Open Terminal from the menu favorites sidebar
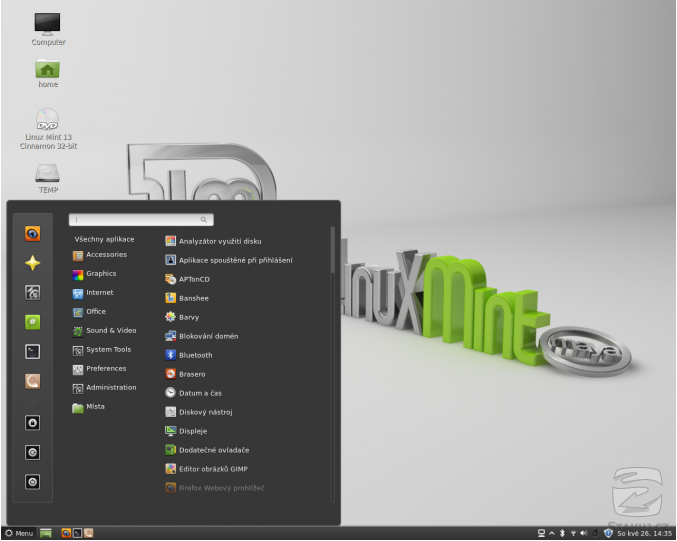The height and width of the screenshot is (541, 677). click(x=32, y=351)
